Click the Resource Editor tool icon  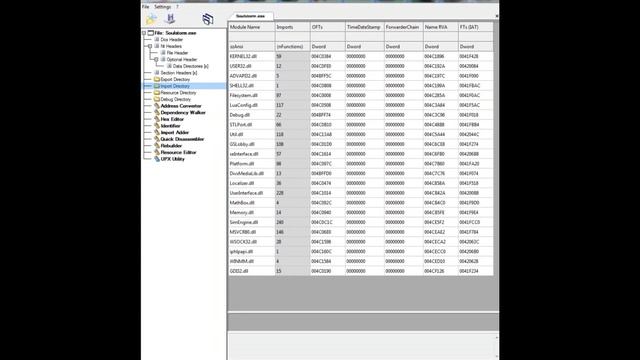point(157,152)
